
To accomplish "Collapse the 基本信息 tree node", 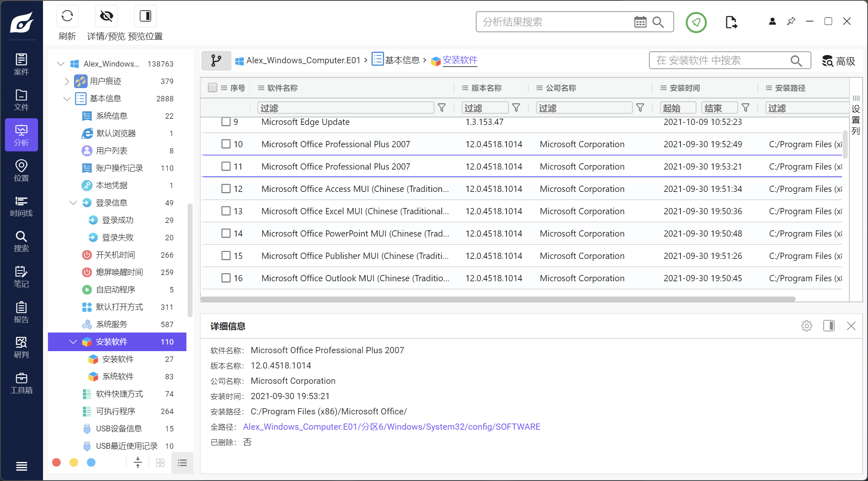I will pos(67,98).
